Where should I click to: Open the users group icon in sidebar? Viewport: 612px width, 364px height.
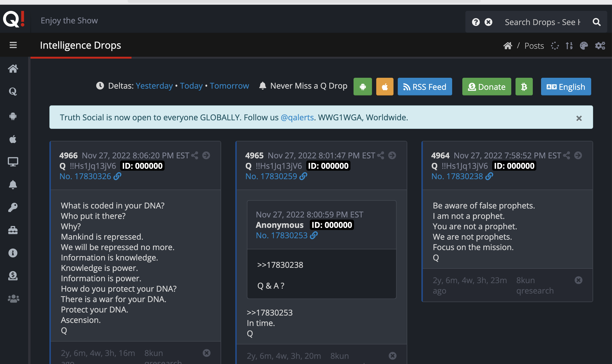point(13,299)
